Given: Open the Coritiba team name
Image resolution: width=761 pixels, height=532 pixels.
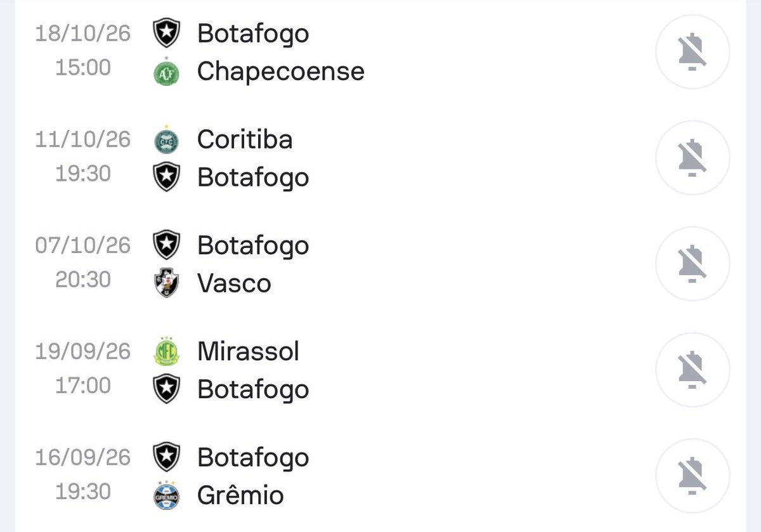Looking at the screenshot, I should pyautogui.click(x=245, y=139).
